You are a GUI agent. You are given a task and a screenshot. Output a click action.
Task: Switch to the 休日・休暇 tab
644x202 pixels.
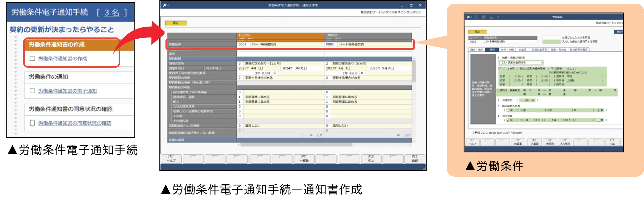[x=507, y=50]
